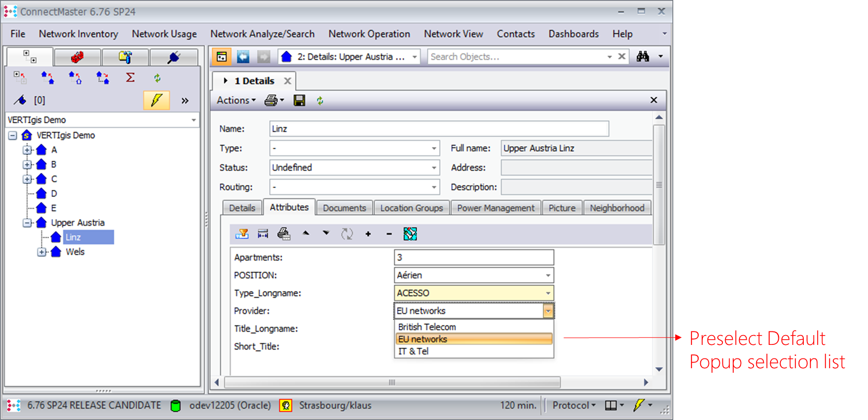The height and width of the screenshot is (420, 868).
Task: Open the hammer and wrench tools tab
Action: pyautogui.click(x=125, y=57)
